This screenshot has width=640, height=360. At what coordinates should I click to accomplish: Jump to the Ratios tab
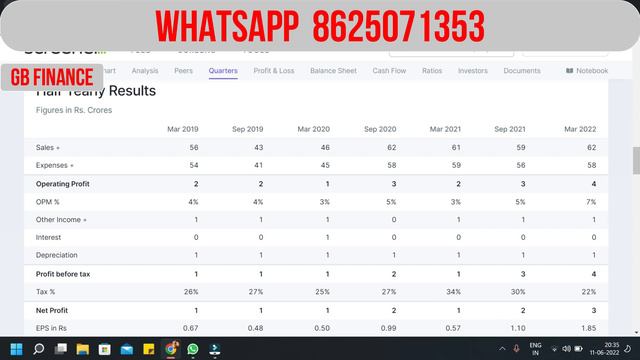[x=432, y=71]
